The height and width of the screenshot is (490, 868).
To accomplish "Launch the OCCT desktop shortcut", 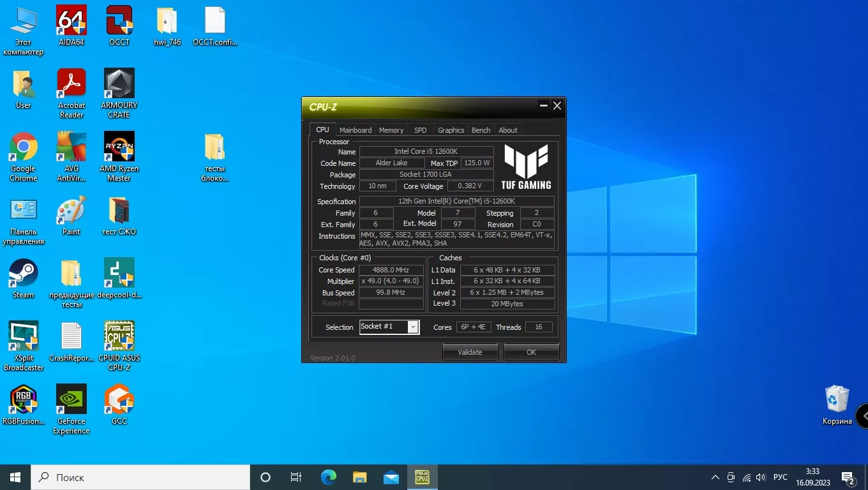I will click(x=119, y=26).
